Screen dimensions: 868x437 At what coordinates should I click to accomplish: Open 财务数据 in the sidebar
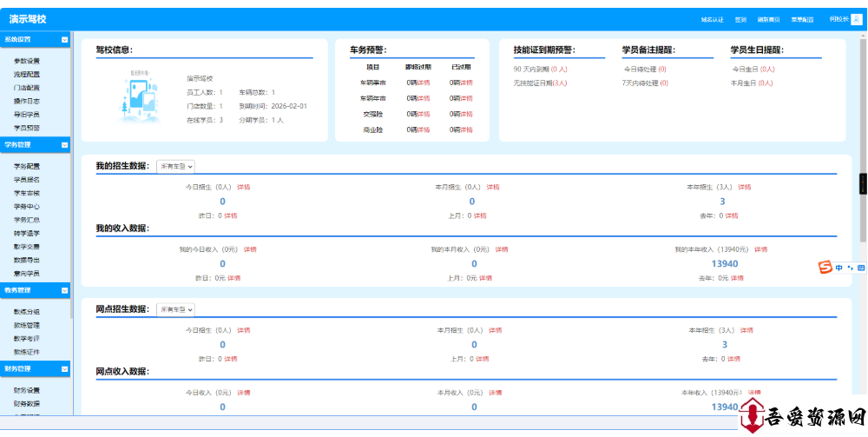pos(27,404)
